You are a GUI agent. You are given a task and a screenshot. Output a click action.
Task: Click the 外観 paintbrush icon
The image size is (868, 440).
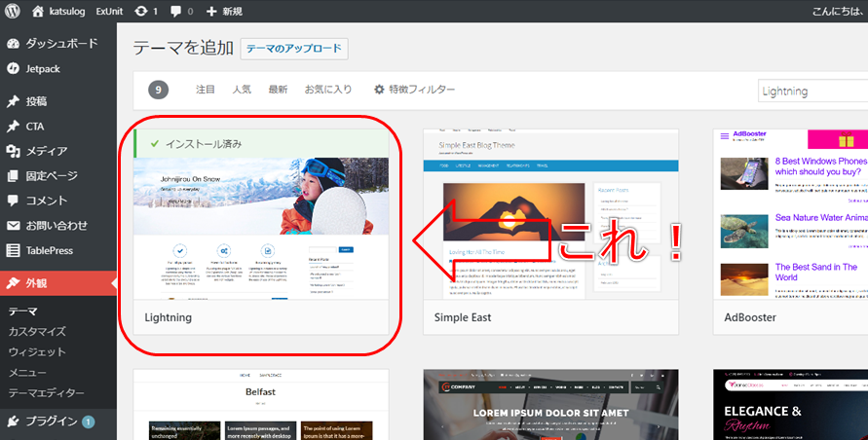coord(13,283)
